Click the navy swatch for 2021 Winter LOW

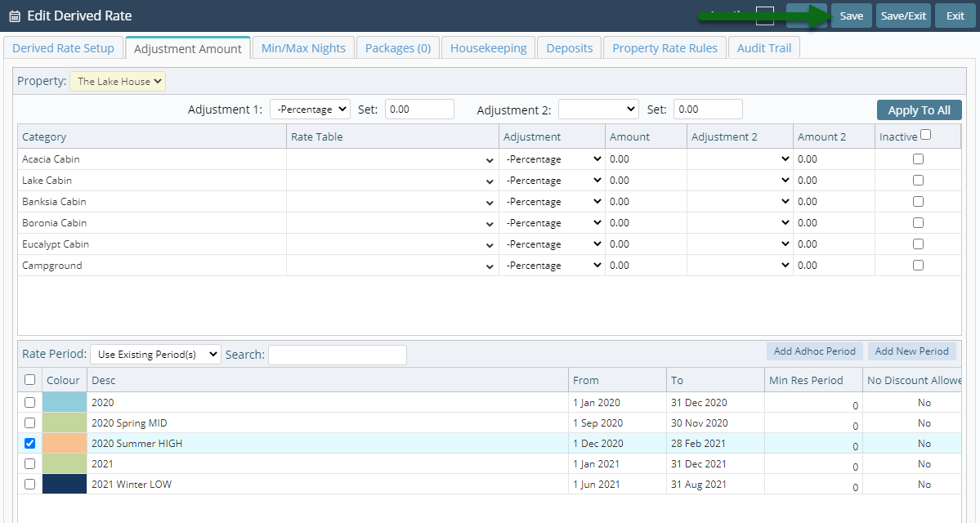tap(65, 485)
